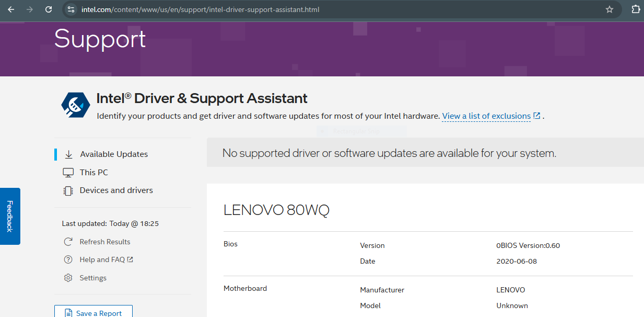Go back to the previous page
The image size is (644, 317).
[11, 9]
